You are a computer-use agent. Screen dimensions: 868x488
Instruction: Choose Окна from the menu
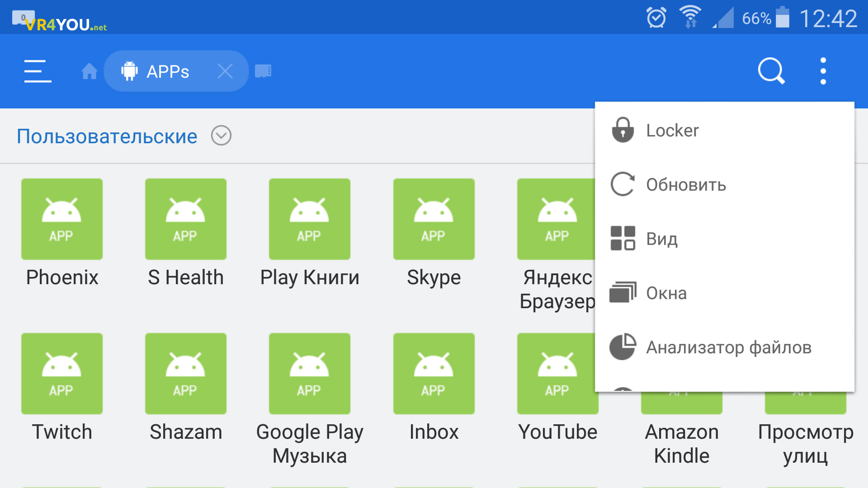coord(725,293)
